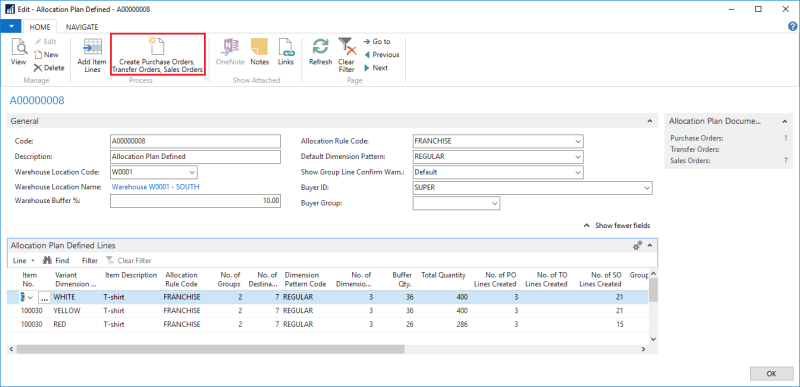Collapse Allocation Plan Documents factbox
The image size is (800, 387).
click(784, 121)
